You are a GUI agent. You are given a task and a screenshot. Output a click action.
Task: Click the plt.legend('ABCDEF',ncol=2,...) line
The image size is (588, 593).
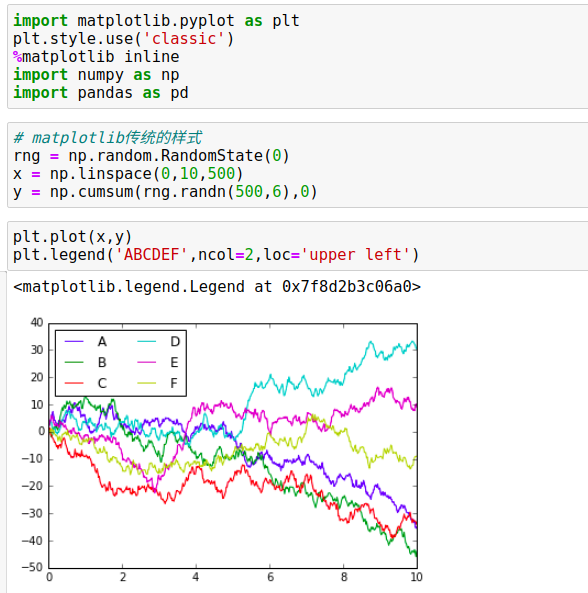pyautogui.click(x=216, y=255)
